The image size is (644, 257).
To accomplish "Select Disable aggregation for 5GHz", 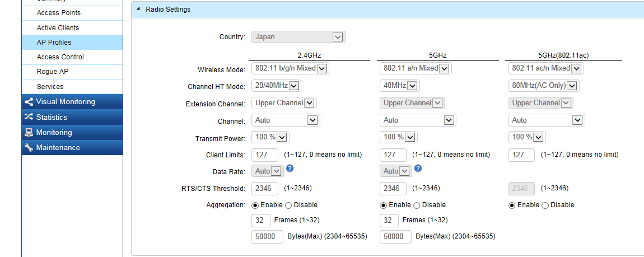I will point(416,205).
